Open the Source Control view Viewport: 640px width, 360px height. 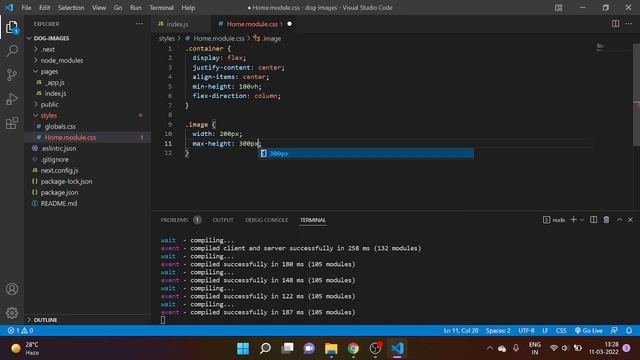[x=12, y=75]
